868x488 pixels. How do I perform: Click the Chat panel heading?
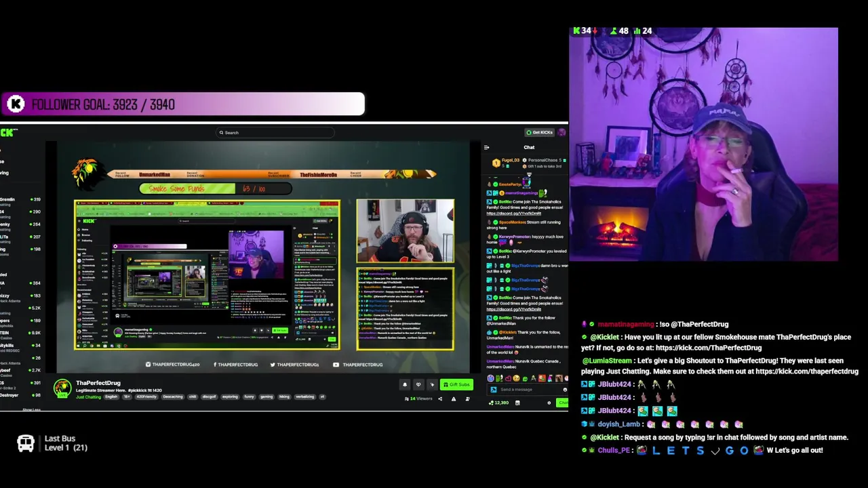529,147
